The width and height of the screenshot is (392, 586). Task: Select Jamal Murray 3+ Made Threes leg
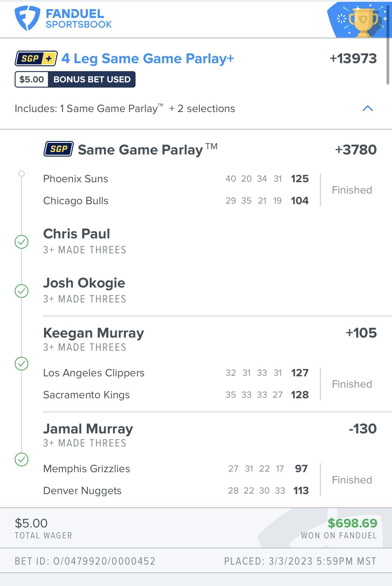coord(88,434)
